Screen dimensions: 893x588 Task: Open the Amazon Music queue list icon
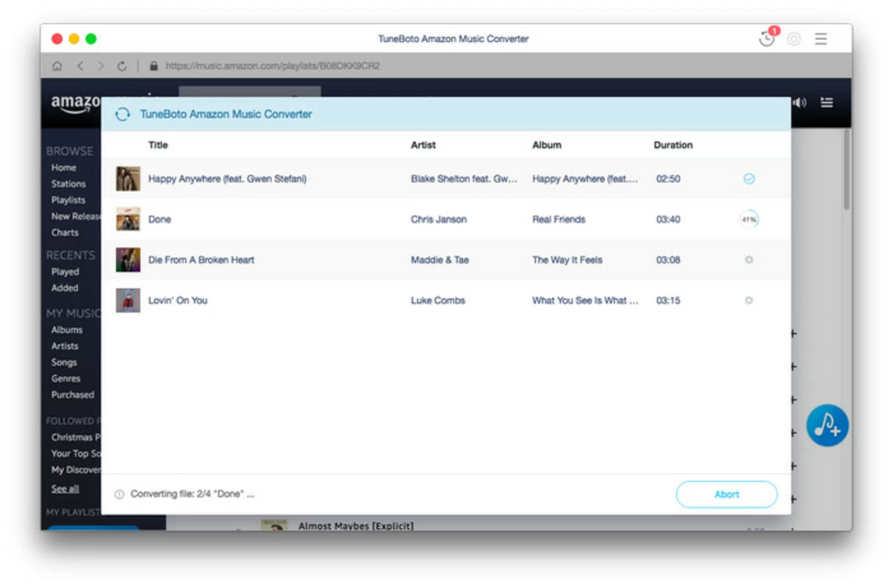tap(827, 103)
